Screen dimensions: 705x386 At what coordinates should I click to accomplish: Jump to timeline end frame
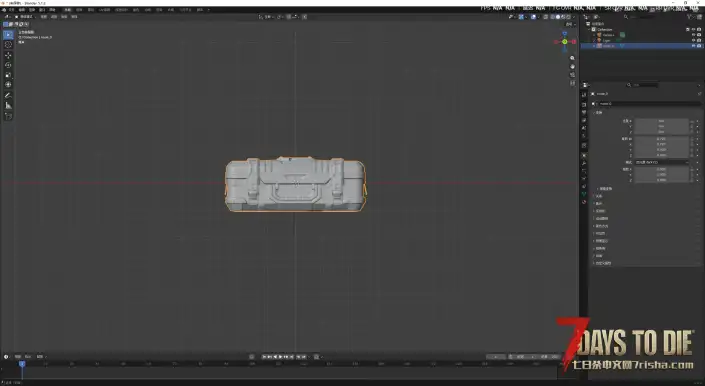(291, 356)
